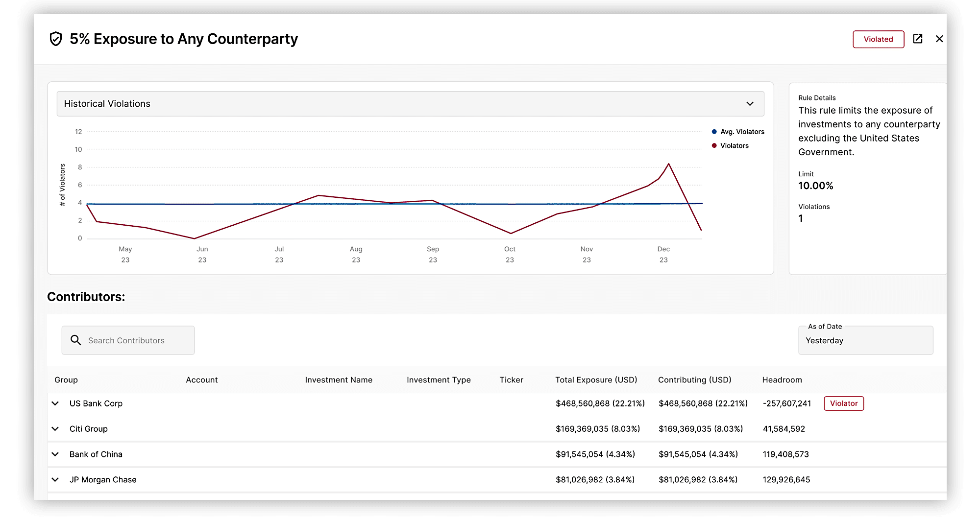The height and width of the screenshot is (520, 980).
Task: Open the Historical Violations dropdown
Action: [x=410, y=104]
